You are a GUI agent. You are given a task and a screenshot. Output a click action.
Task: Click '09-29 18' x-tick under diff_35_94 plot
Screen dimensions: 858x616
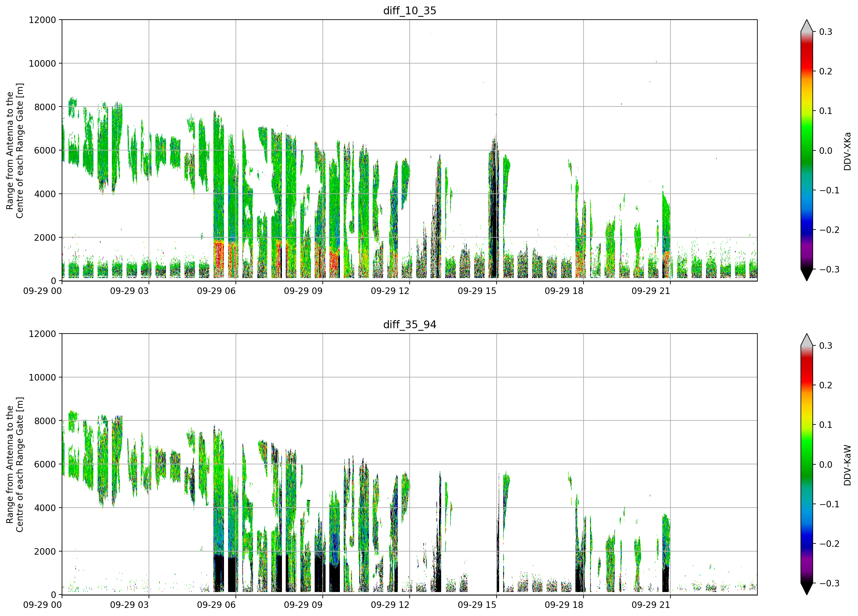click(564, 605)
